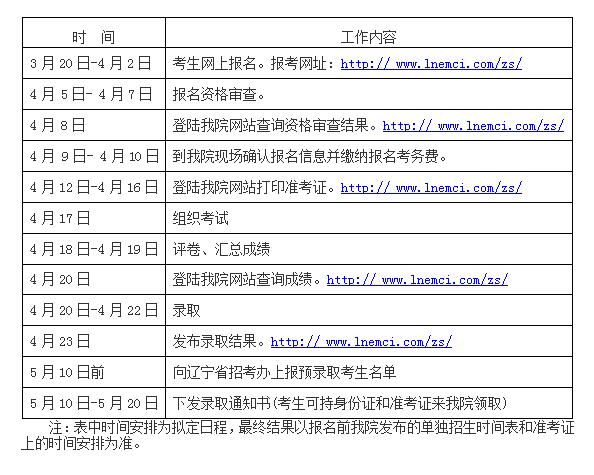Open the registration URL in the 考生网上报名 row
The width and height of the screenshot is (594, 475).
click(431, 63)
